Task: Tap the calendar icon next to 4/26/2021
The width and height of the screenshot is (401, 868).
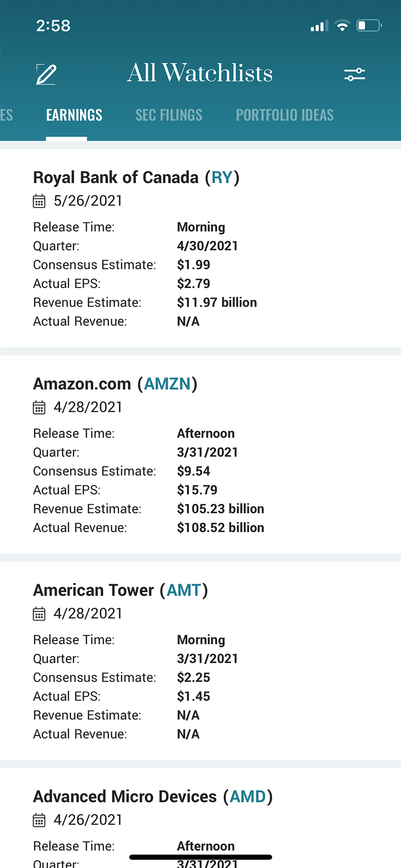Action: (x=39, y=820)
